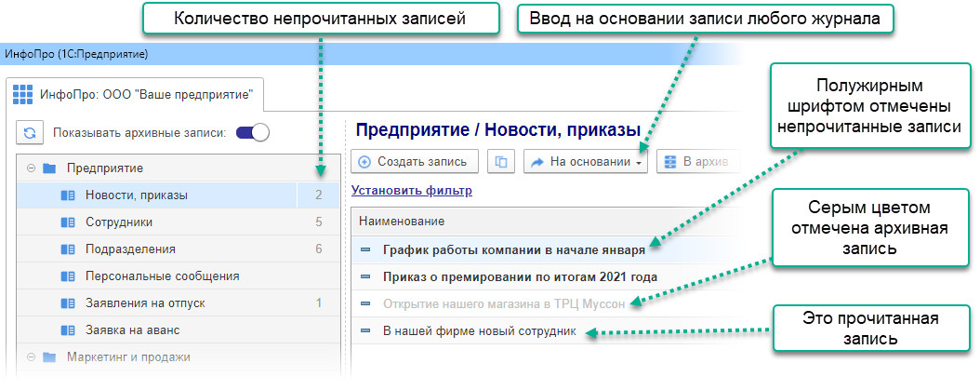Select Заявления на отпуск journal
The image size is (980, 390).
coord(179,303)
